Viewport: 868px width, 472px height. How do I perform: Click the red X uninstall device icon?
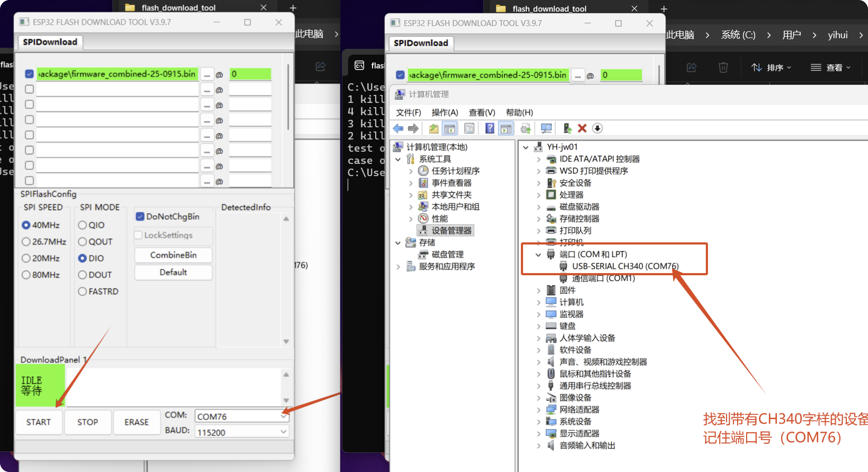582,128
